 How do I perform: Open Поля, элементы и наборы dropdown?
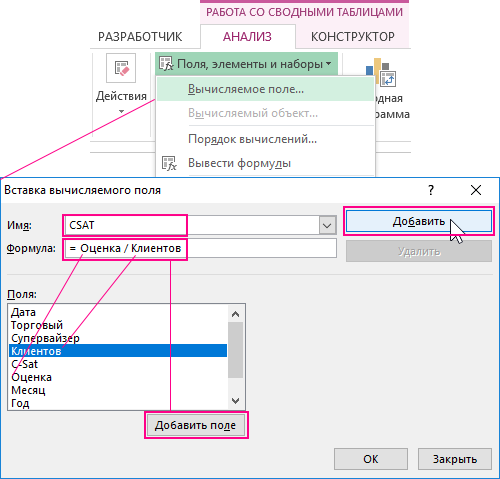[246, 64]
